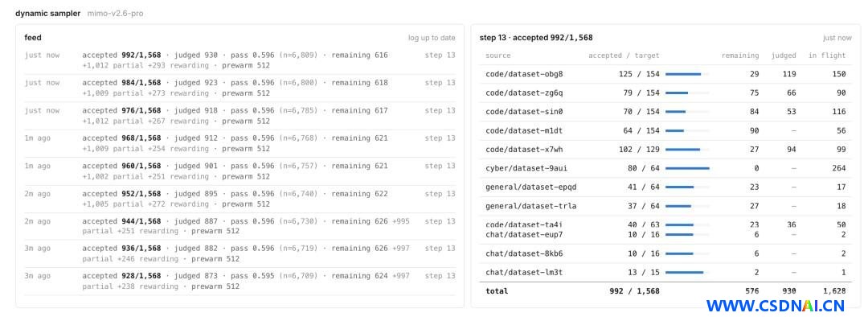Viewport: 868px width, 317px height.
Task: Click progress bar for code/dataset-x7wh
Action: pos(687,150)
